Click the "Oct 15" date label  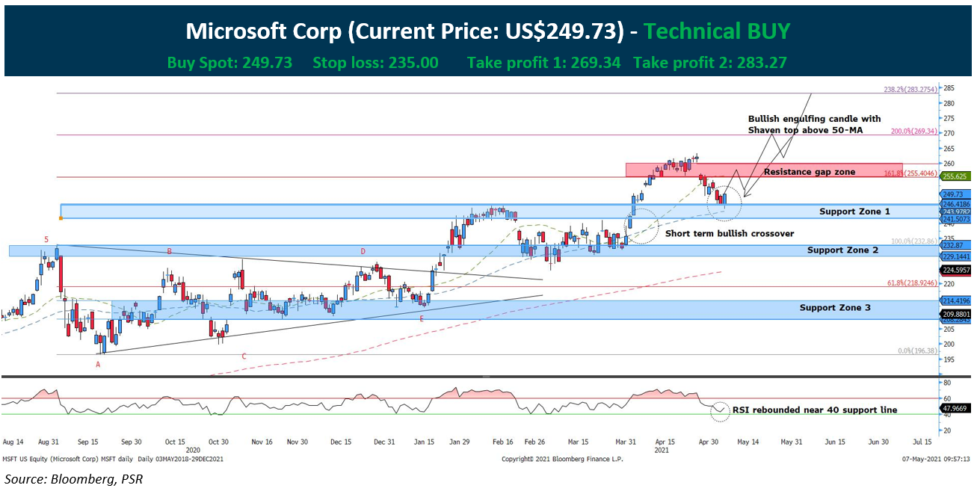point(175,442)
